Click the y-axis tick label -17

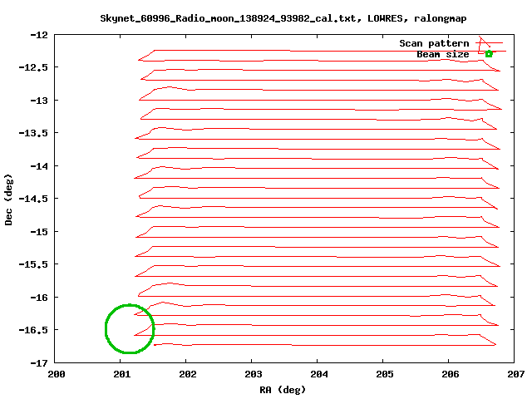click(39, 363)
